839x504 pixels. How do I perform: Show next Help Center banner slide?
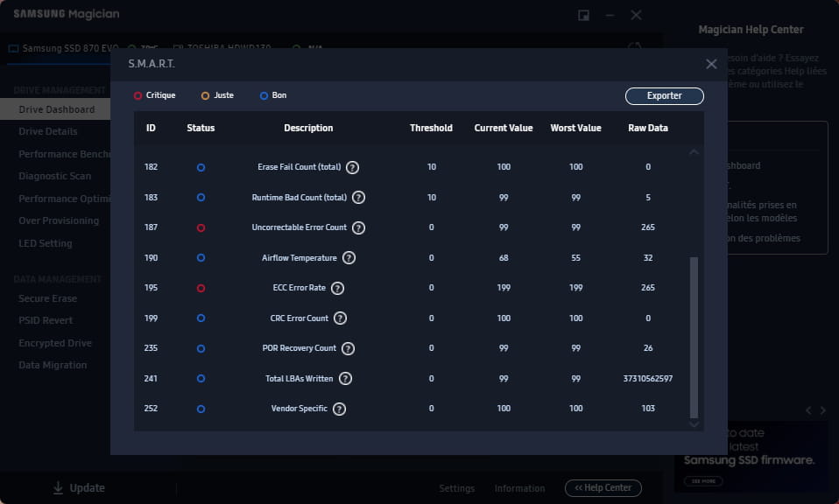(823, 410)
